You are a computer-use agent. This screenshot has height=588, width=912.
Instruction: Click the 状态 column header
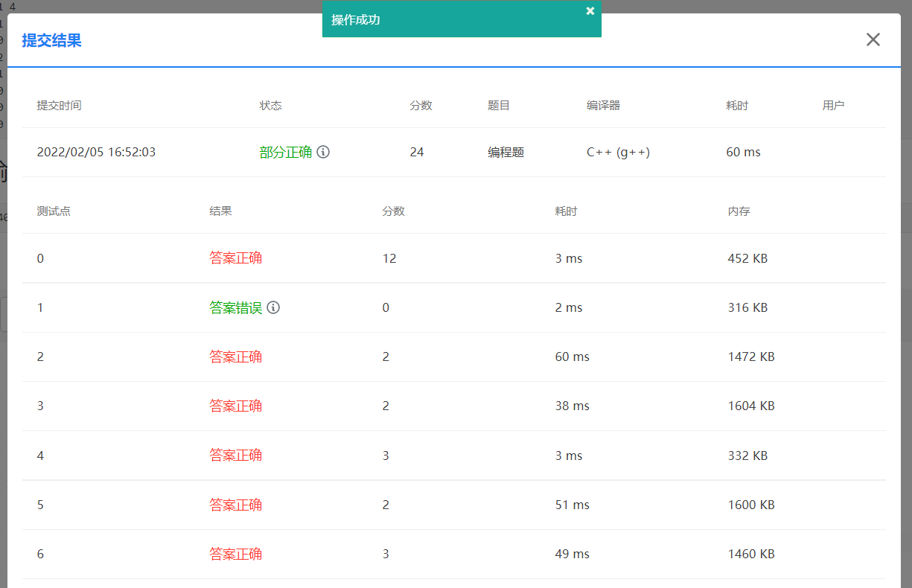271,106
